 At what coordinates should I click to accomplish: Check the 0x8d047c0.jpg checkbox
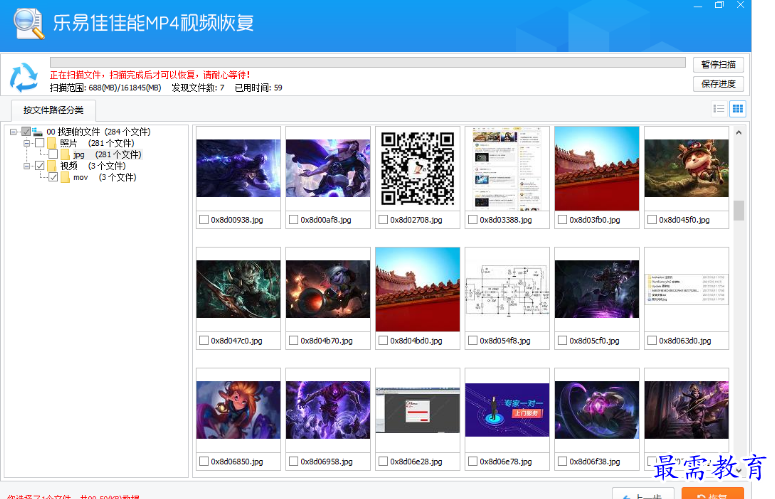(204, 341)
